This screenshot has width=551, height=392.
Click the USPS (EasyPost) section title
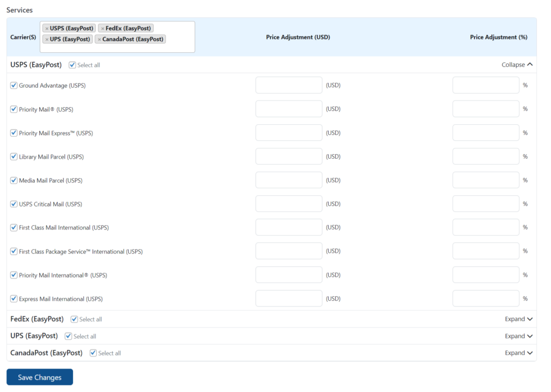pyautogui.click(x=36, y=65)
